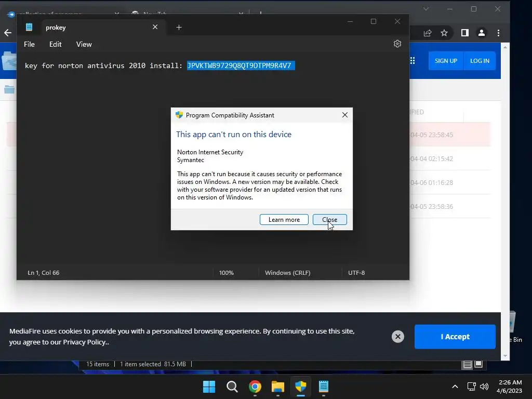The width and height of the screenshot is (532, 399).
Task: Click SIGN UP on MediaFire page
Action: tap(446, 61)
